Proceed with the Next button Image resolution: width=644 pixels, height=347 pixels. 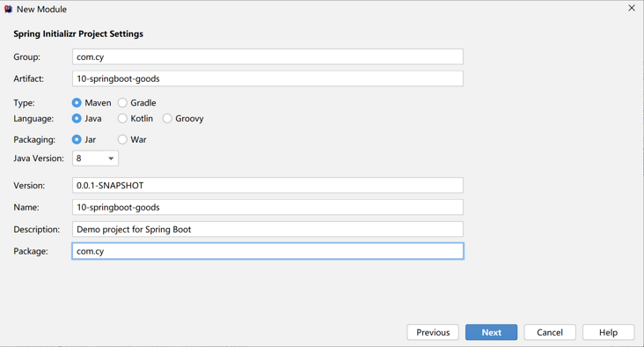pyautogui.click(x=491, y=332)
